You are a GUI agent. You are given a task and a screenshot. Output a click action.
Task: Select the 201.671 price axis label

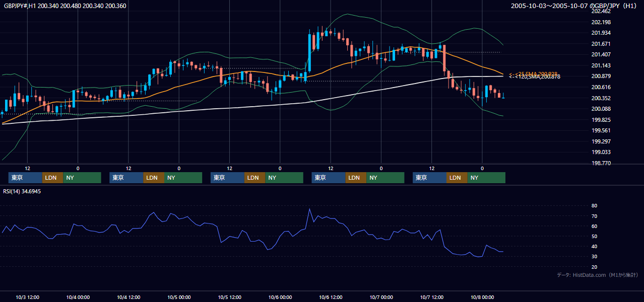coord(601,44)
